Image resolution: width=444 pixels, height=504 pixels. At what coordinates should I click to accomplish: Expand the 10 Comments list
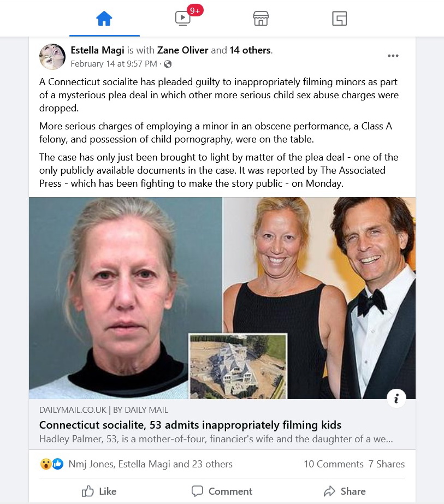(x=333, y=464)
